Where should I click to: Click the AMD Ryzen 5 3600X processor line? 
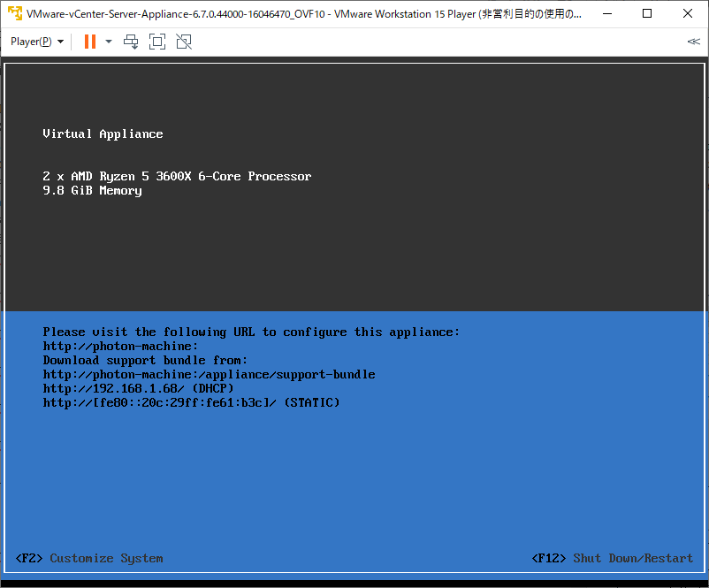[177, 177]
